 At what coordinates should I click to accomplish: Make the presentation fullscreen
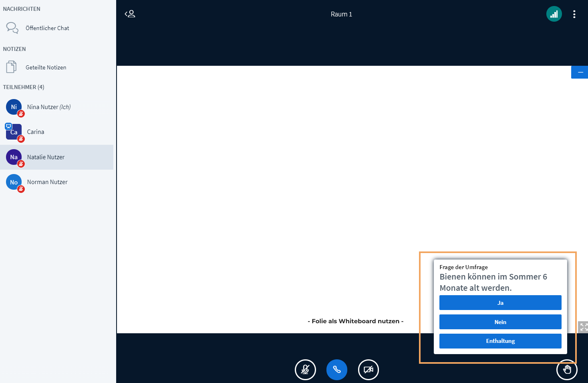[x=584, y=327]
